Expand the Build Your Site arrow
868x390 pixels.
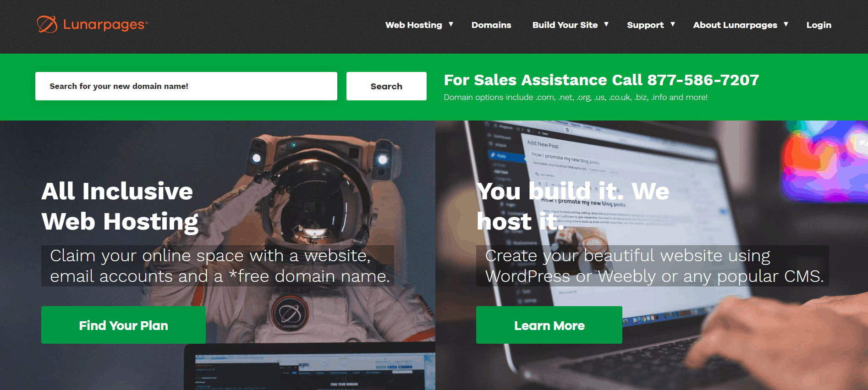(606, 24)
